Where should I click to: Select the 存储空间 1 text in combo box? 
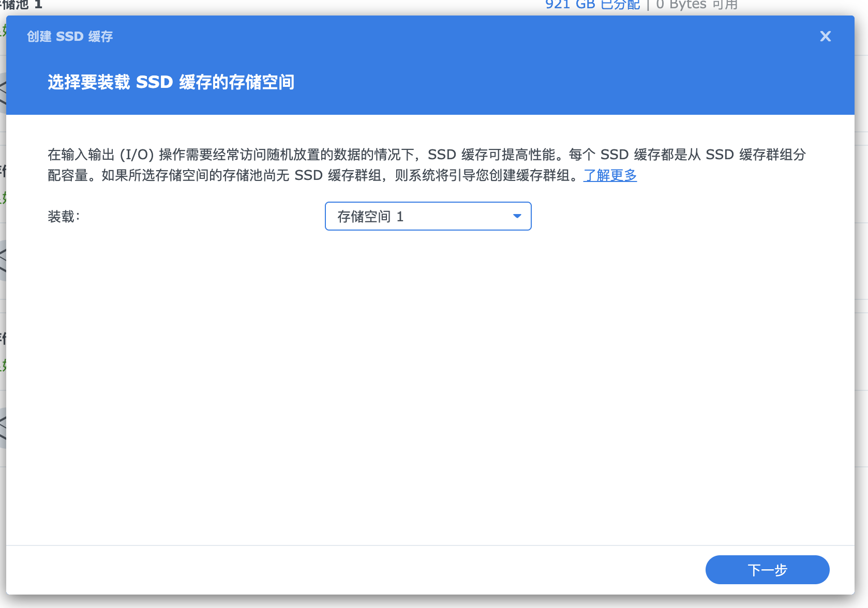coord(370,217)
